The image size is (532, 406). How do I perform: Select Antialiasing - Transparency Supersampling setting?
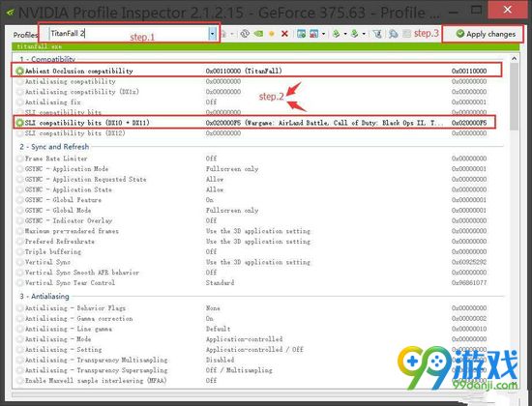click(x=256, y=370)
